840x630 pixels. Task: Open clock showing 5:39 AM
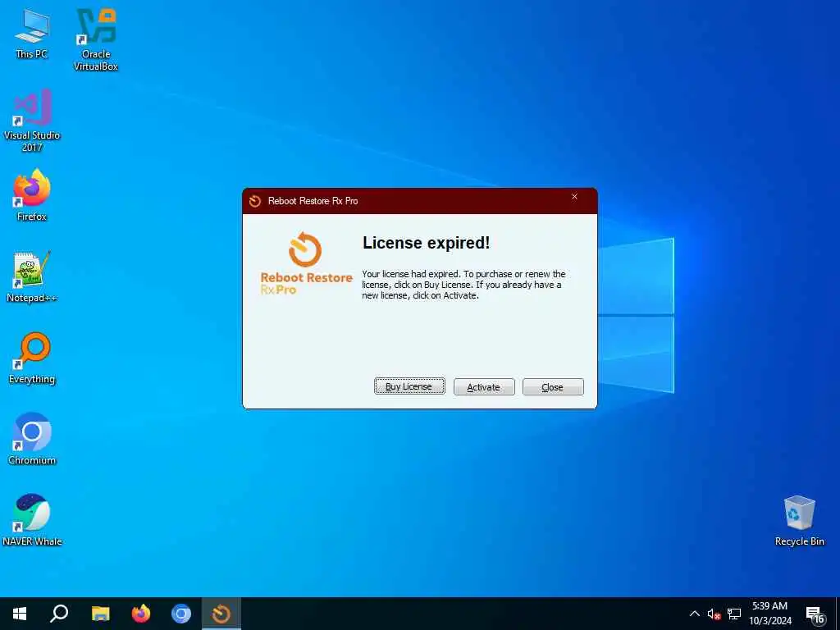point(769,614)
